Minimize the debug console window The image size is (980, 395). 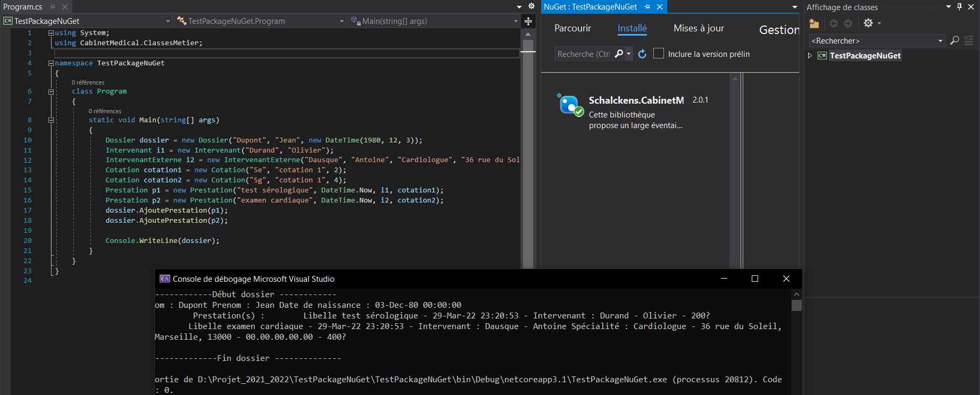(x=724, y=279)
